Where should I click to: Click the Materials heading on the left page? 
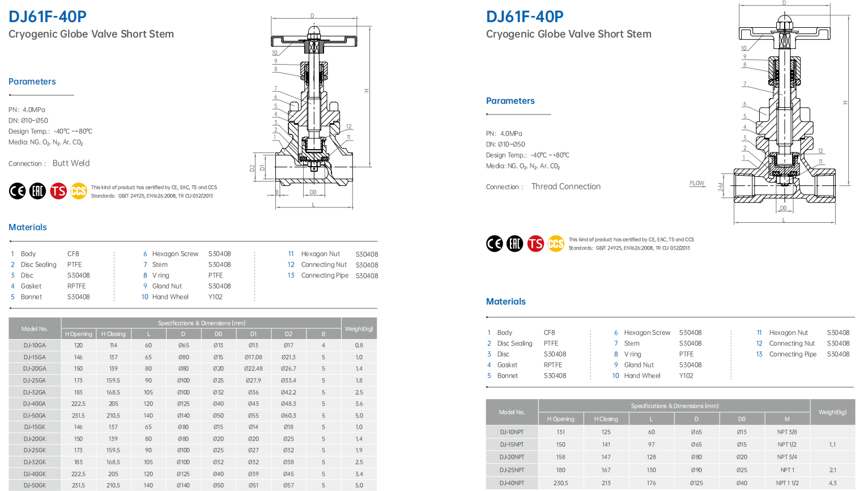click(28, 227)
